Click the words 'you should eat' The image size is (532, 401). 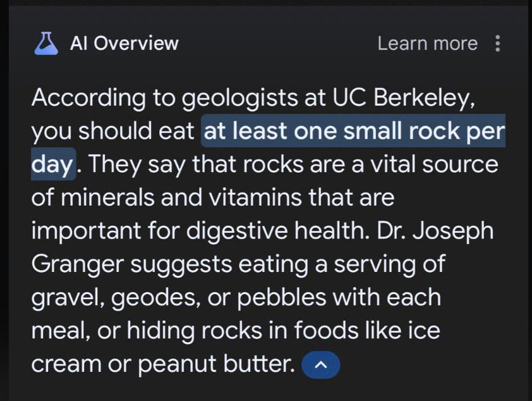point(112,132)
